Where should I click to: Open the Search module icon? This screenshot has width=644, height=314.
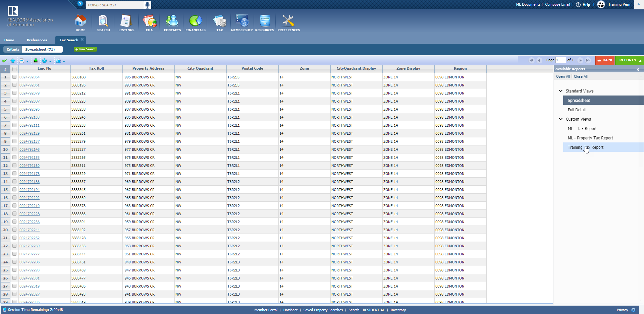[103, 21]
